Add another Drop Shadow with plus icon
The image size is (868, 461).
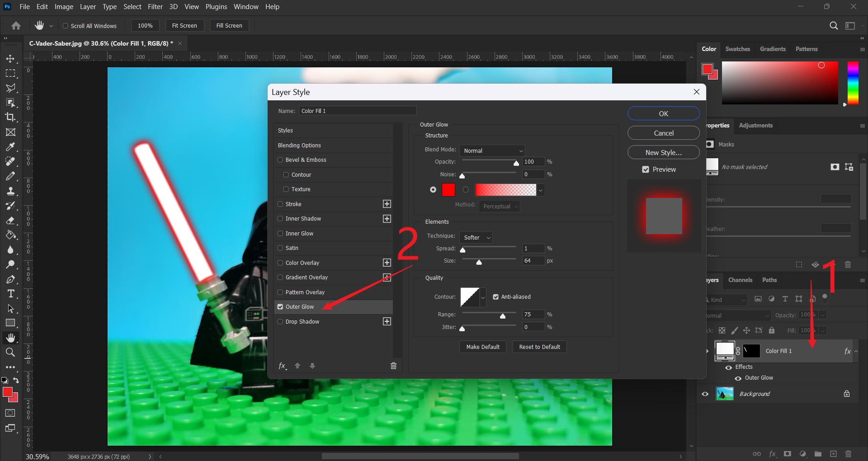pos(387,321)
